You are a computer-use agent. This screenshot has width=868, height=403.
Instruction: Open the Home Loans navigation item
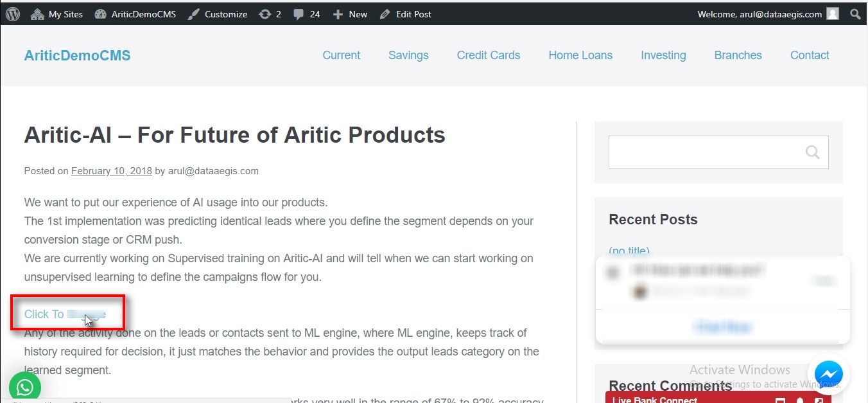(x=580, y=55)
